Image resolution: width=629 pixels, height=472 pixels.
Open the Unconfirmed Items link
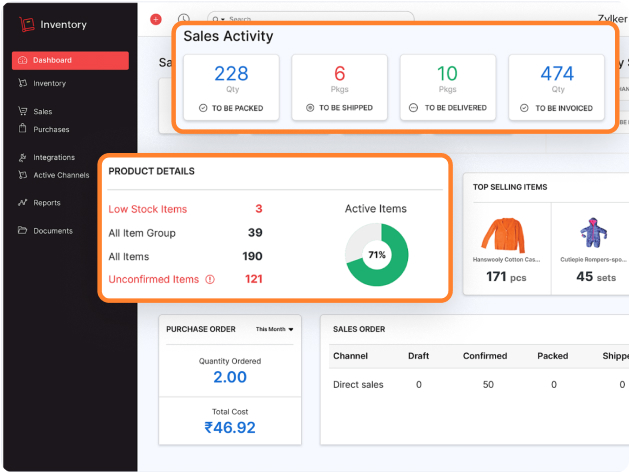(153, 280)
